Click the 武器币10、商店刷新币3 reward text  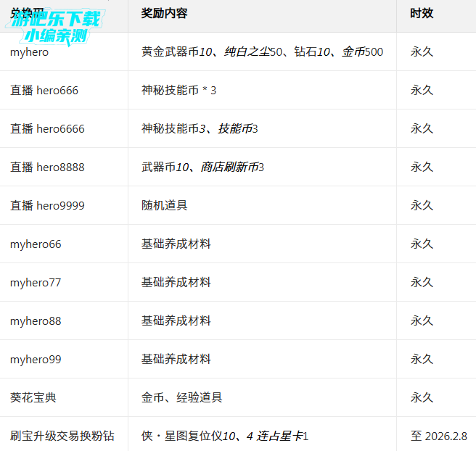tap(202, 167)
